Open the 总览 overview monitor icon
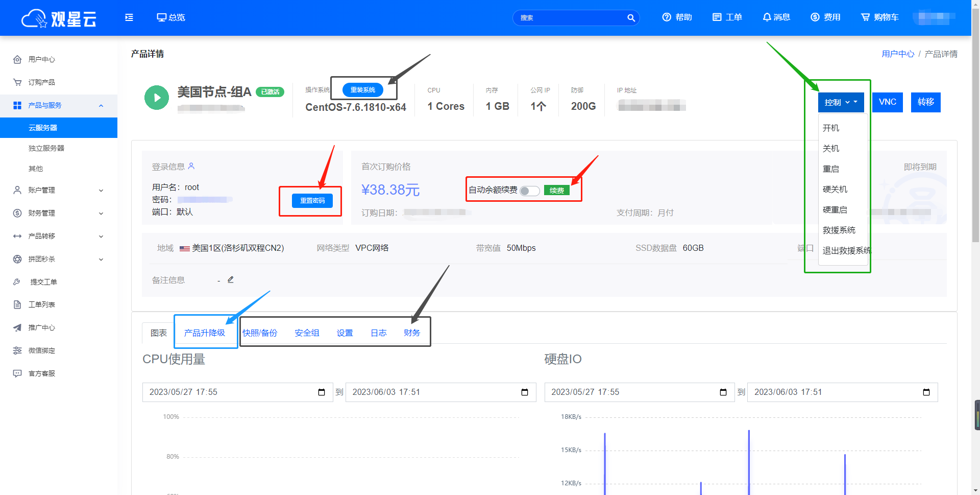Viewport: 980px width, 495px height. [x=161, y=17]
